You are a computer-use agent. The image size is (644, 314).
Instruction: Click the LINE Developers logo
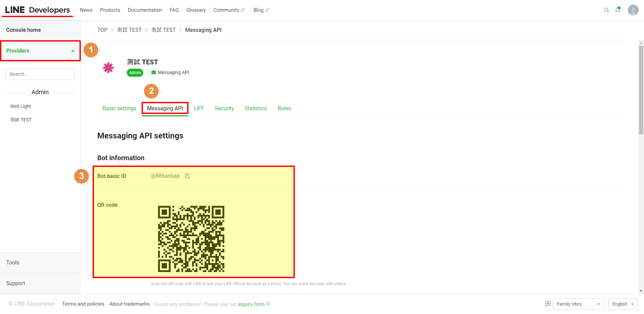click(x=38, y=10)
